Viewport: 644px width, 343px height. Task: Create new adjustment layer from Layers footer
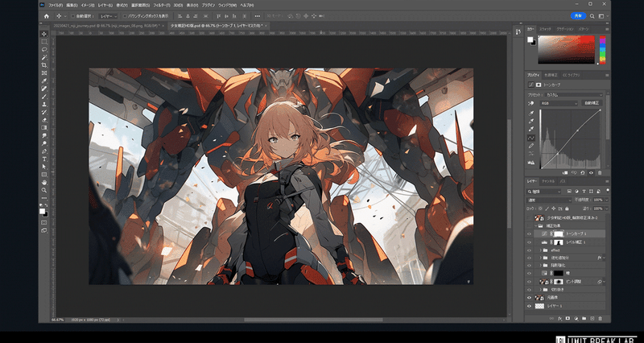tap(576, 318)
